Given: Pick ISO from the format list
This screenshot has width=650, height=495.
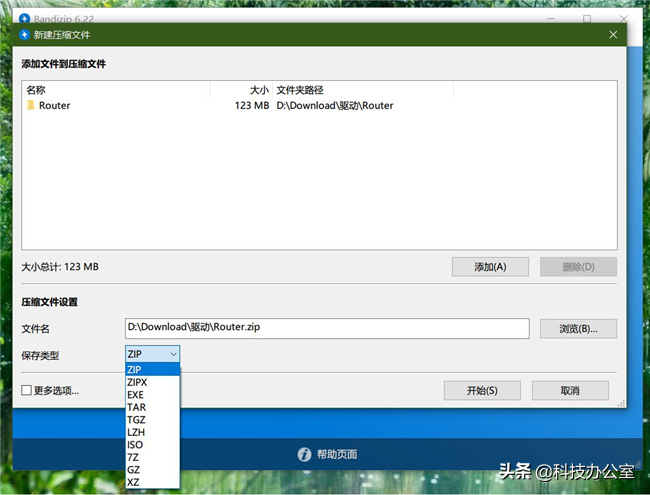Looking at the screenshot, I should 153,445.
